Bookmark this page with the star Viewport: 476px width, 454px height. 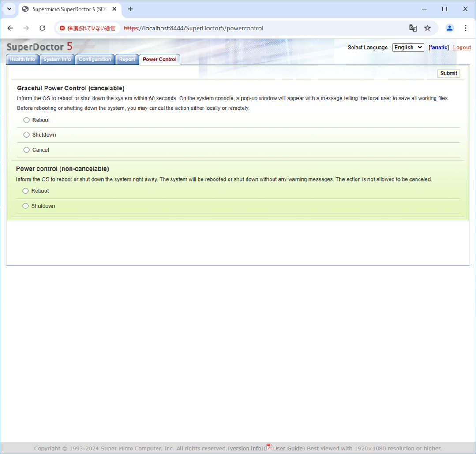427,28
